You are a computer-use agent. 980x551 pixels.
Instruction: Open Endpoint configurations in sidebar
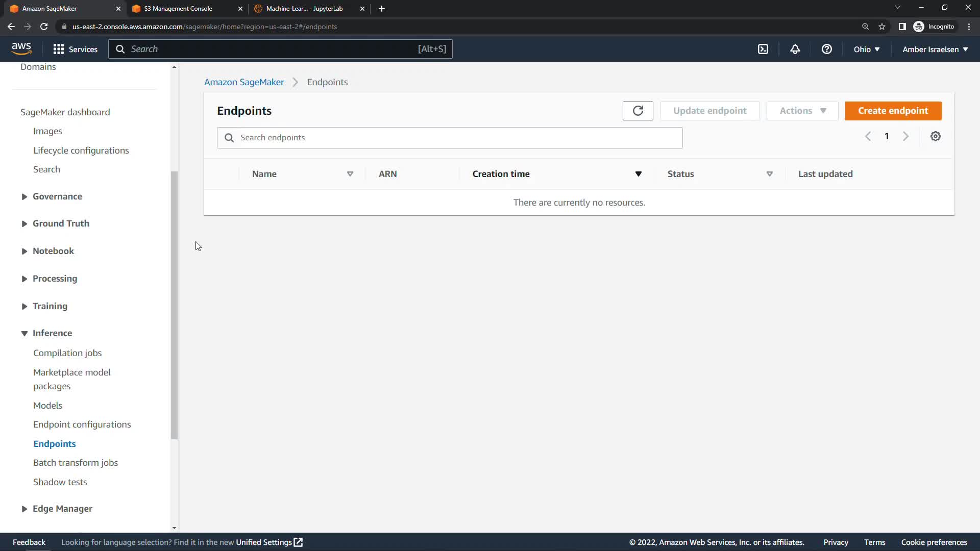coord(82,424)
